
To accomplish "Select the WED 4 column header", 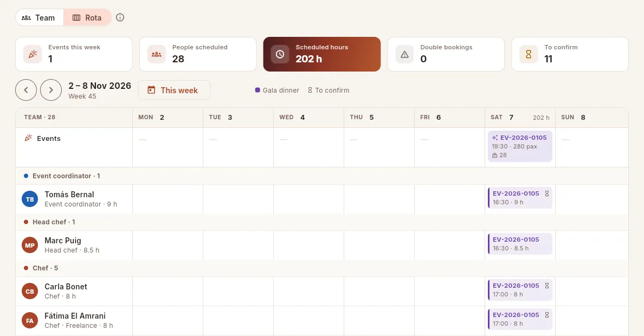I will pos(309,118).
